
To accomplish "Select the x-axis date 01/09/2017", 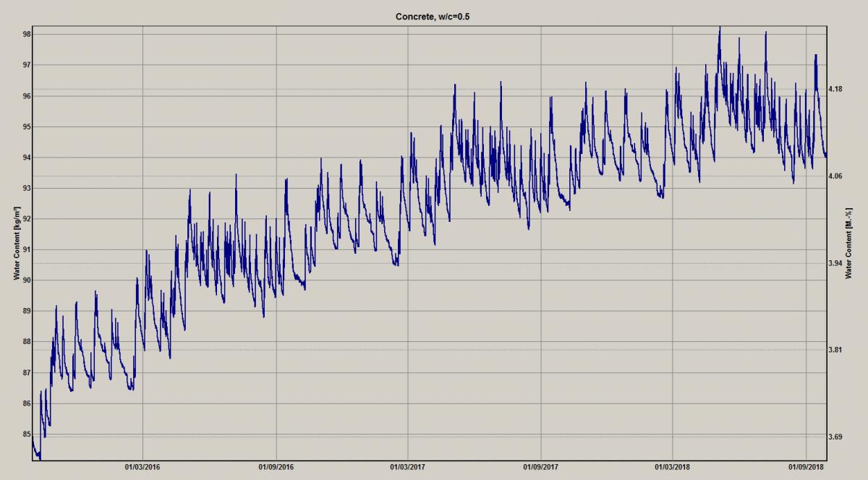I will point(540,468).
